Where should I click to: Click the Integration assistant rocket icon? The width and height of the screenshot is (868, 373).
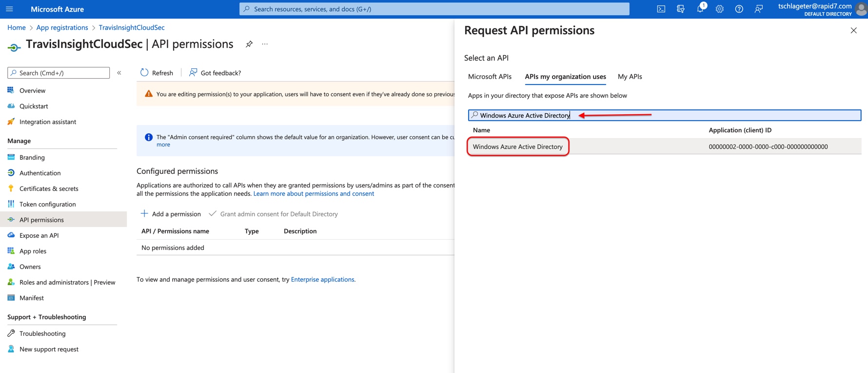click(x=11, y=122)
